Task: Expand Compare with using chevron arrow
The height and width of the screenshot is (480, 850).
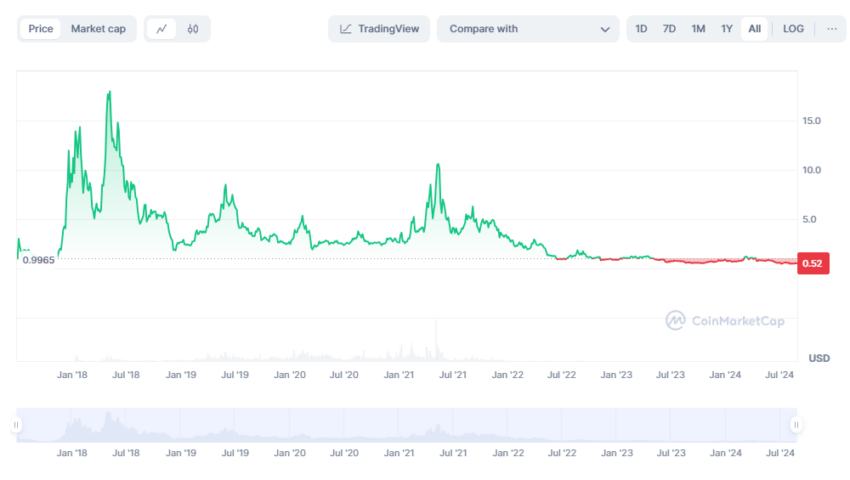Action: tap(605, 29)
